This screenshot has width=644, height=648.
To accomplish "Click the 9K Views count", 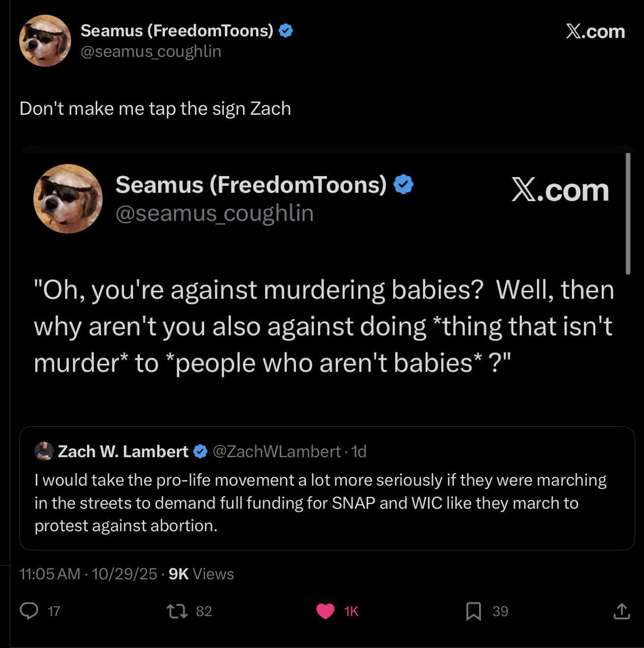I will point(201,574).
